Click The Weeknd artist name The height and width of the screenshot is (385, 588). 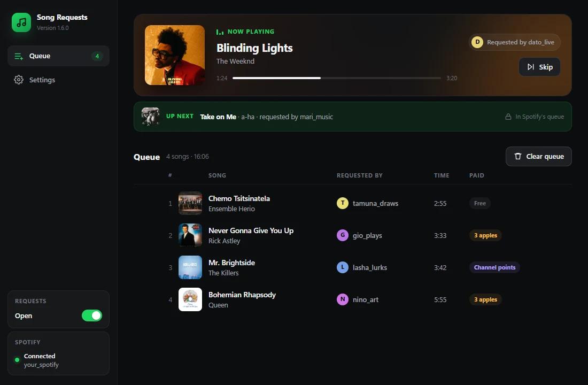(235, 61)
